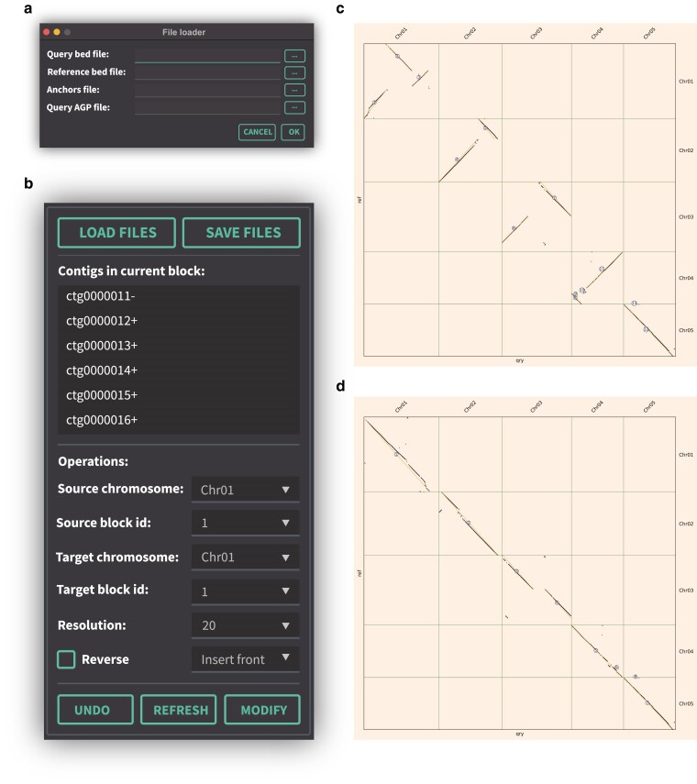This screenshot has height=784, width=697.
Task: Close the File loader window
Action: 47,32
